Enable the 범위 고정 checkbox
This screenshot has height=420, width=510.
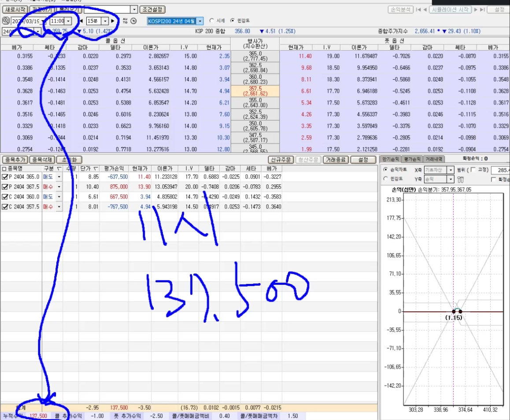(473, 170)
